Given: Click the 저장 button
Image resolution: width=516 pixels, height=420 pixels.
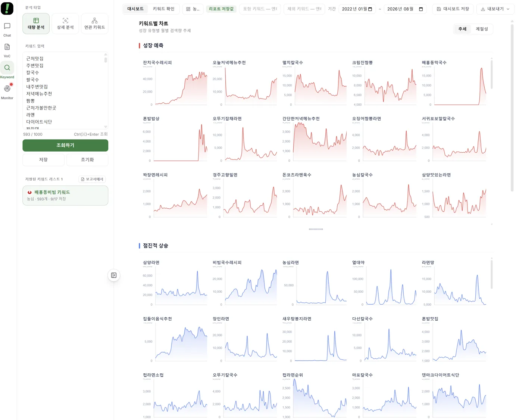Looking at the screenshot, I should (43, 160).
